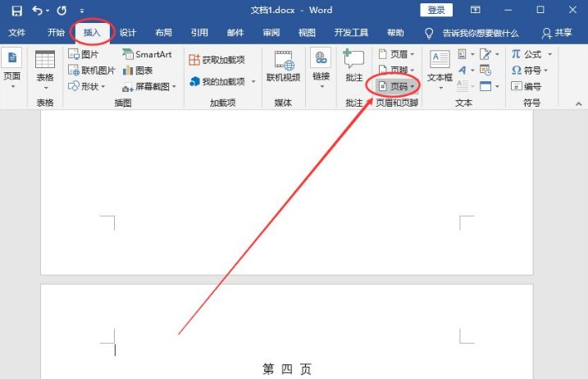Screen dimensions: 588x379
Task: Open Customize Quick Access Toolbar dropdown
Action: coord(82,11)
